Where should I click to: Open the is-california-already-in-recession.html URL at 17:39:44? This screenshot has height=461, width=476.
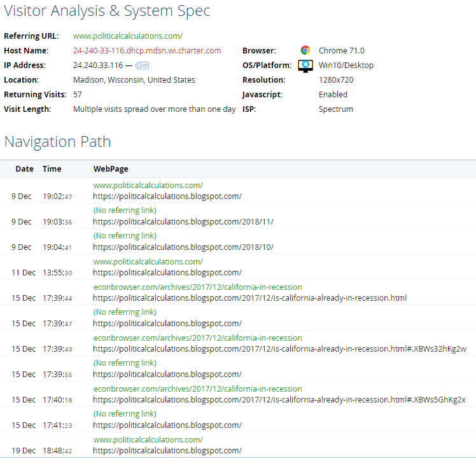[x=250, y=298]
